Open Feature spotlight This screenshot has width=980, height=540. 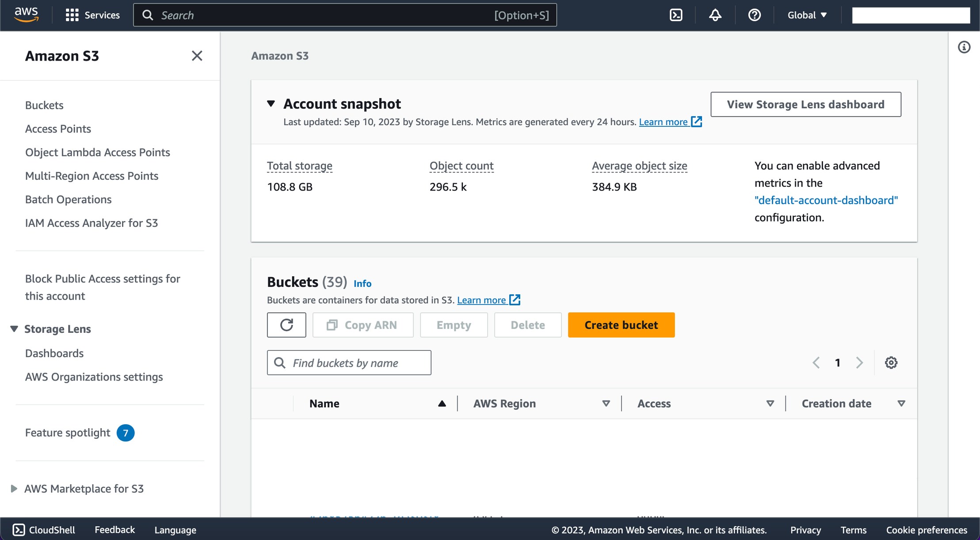68,433
